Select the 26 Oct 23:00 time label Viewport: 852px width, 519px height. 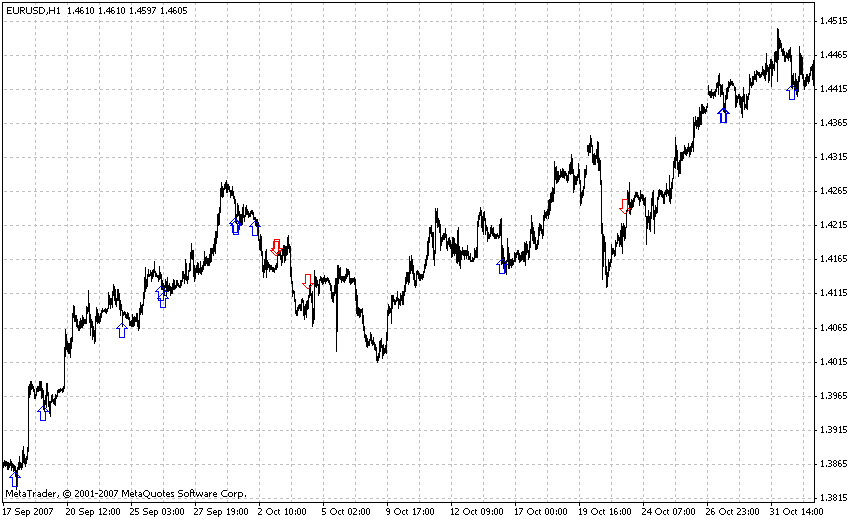733,512
